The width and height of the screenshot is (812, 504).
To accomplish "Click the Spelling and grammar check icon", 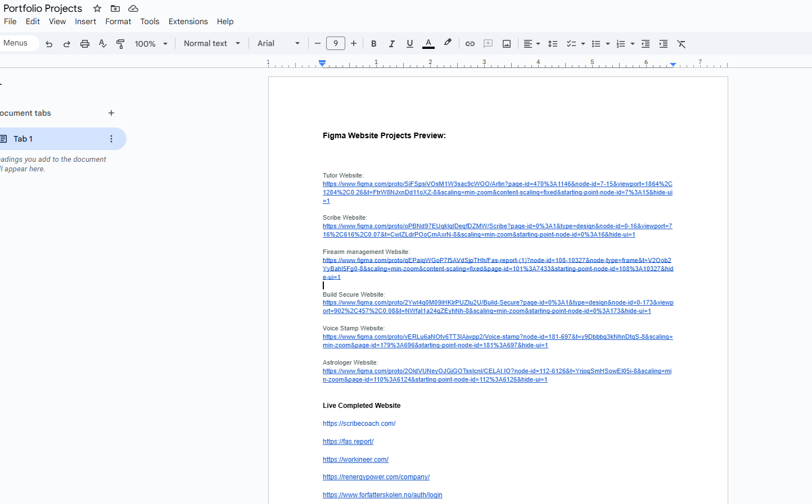I will [102, 44].
